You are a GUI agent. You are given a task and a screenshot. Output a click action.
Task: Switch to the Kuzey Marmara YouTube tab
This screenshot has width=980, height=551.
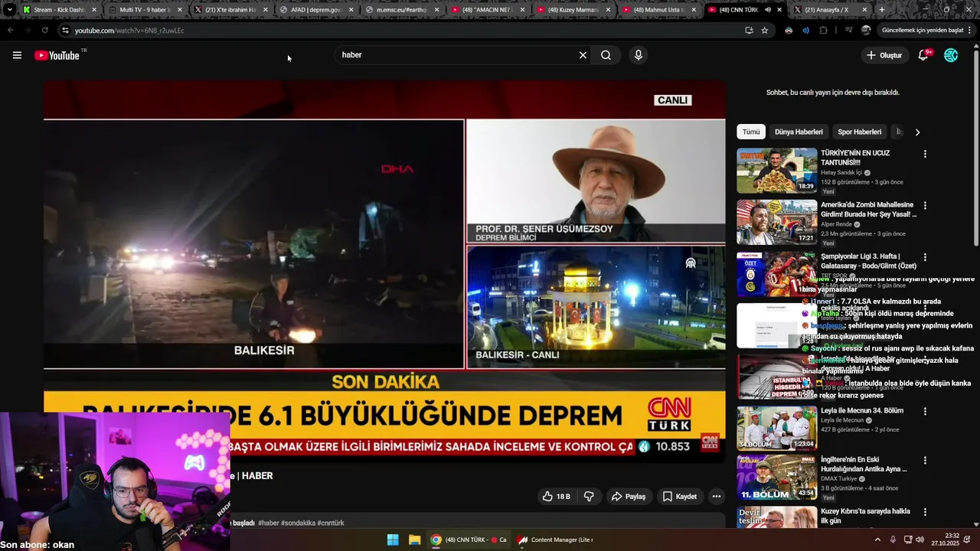(x=572, y=9)
